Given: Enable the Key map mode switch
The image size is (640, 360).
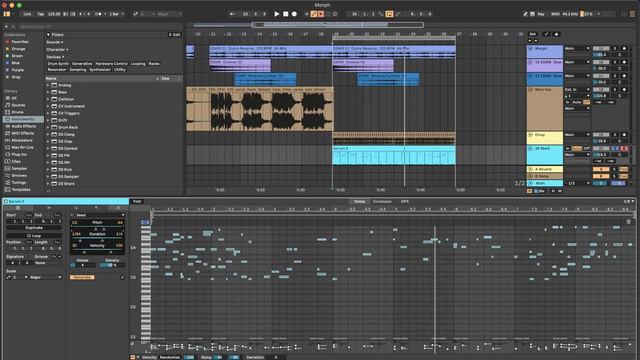Looking at the screenshot, I should pyautogui.click(x=541, y=14).
